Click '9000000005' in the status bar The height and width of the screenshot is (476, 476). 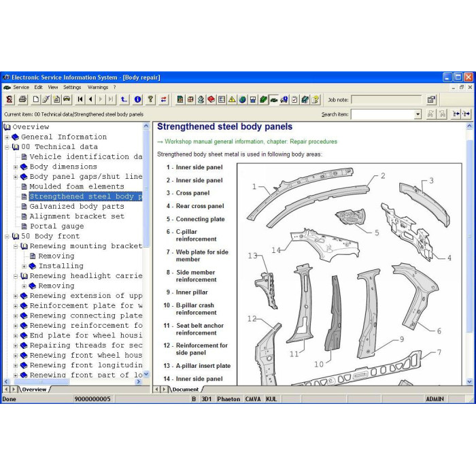tap(92, 399)
